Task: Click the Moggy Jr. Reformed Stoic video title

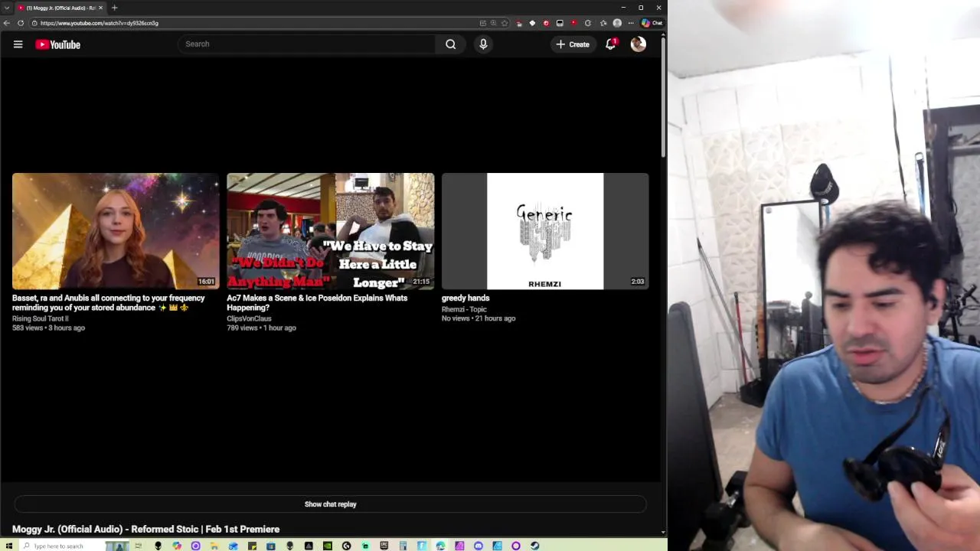Action: [x=145, y=529]
